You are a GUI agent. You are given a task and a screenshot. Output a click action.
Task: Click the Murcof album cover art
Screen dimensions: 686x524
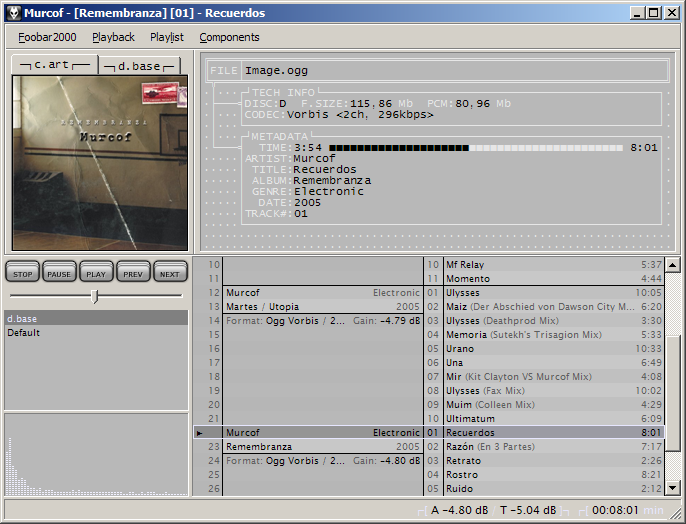point(100,163)
